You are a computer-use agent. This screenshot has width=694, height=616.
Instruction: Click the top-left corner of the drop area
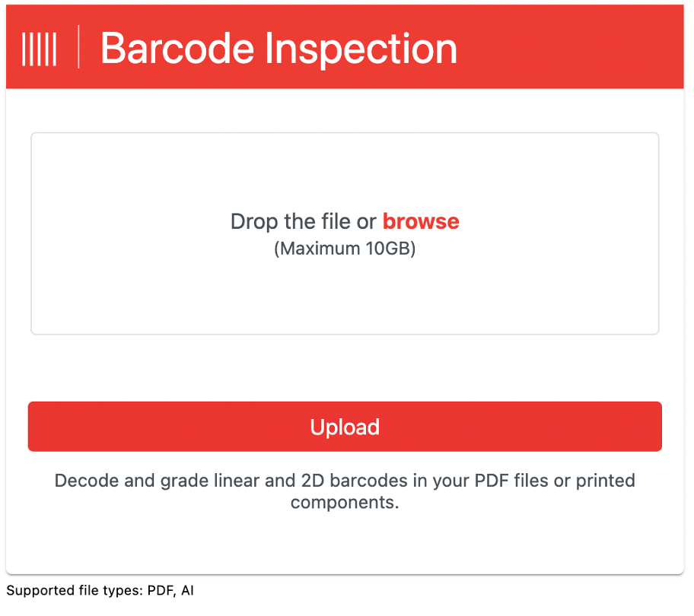pyautogui.click(x=38, y=140)
